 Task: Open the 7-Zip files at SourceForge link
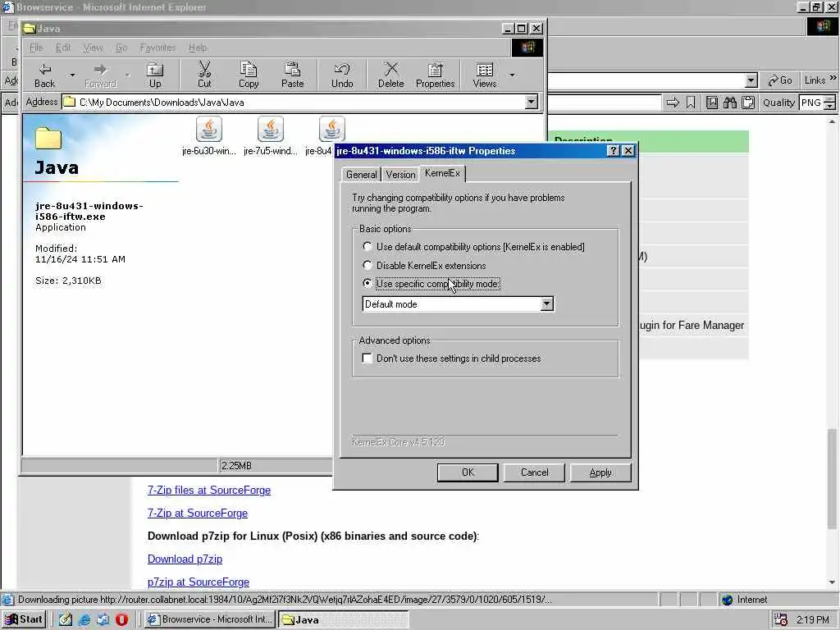(x=209, y=491)
